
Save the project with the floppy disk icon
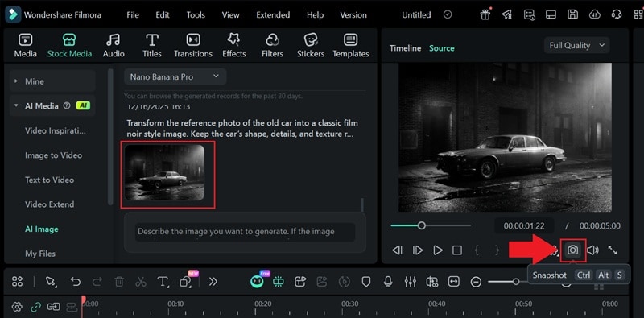(x=572, y=14)
